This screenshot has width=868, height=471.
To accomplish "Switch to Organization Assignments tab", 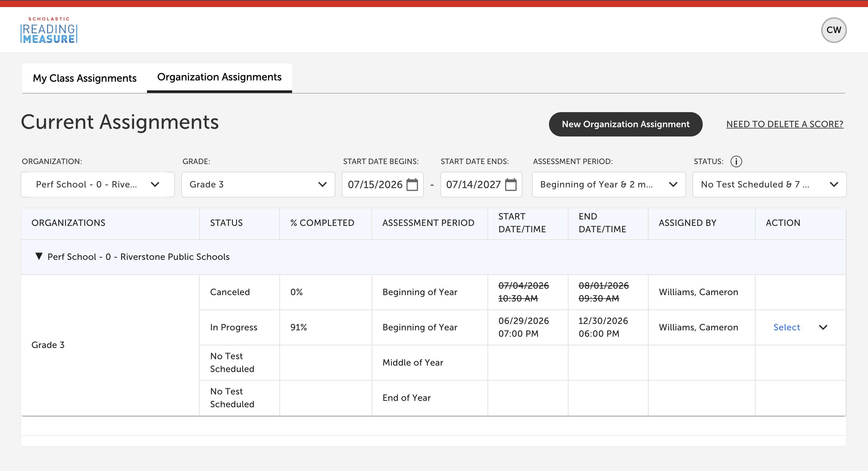I will (x=219, y=77).
